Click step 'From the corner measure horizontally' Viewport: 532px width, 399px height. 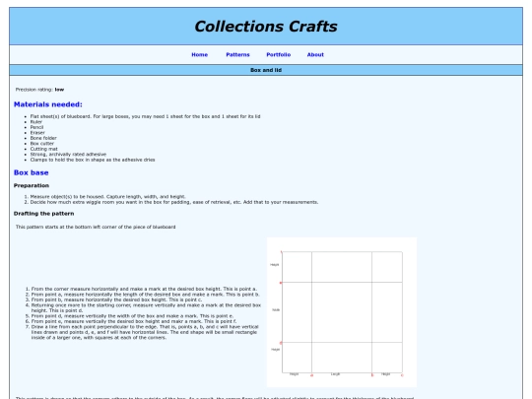pos(144,289)
